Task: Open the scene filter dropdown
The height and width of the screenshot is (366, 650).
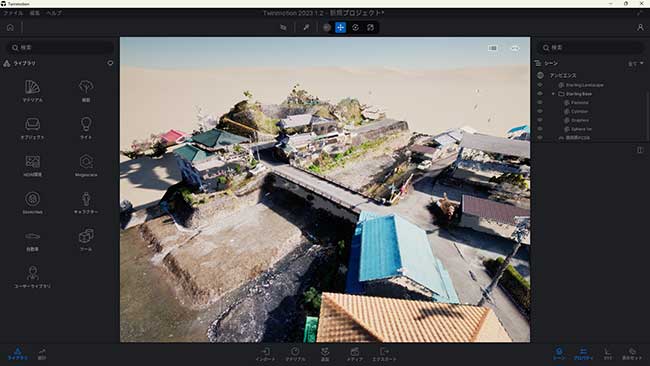Action: click(635, 63)
